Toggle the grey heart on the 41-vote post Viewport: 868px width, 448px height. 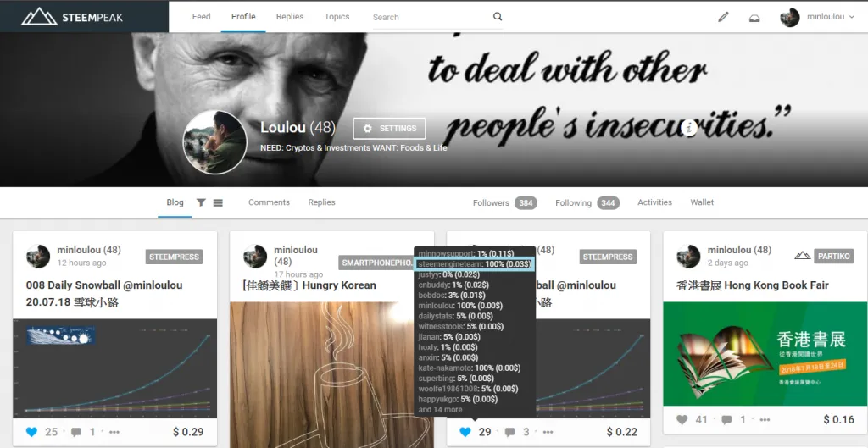click(682, 420)
